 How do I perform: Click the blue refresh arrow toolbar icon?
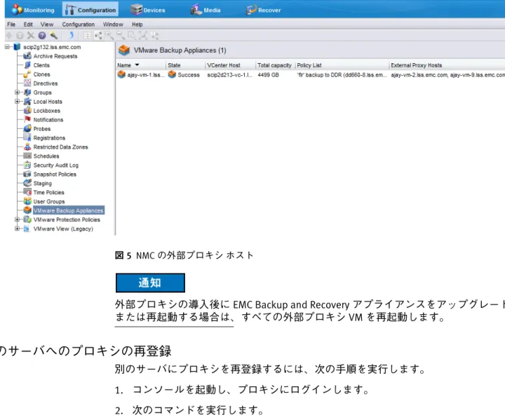point(72,36)
